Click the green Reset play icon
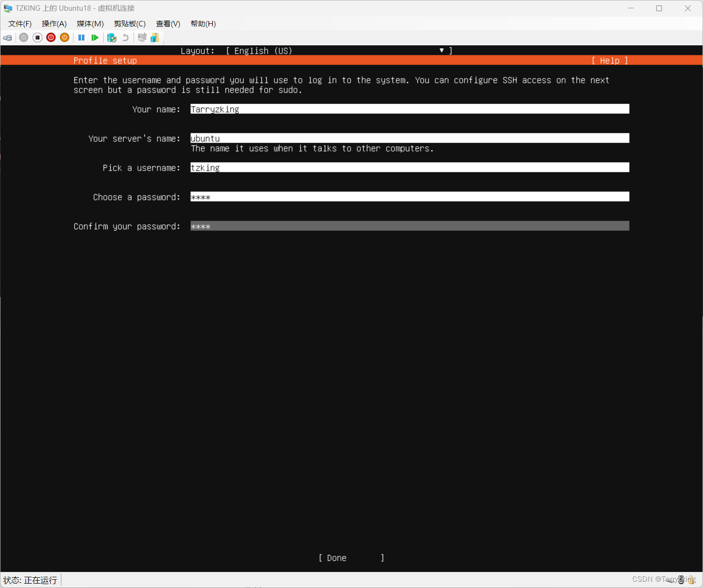Viewport: 703px width, 588px height. [95, 38]
